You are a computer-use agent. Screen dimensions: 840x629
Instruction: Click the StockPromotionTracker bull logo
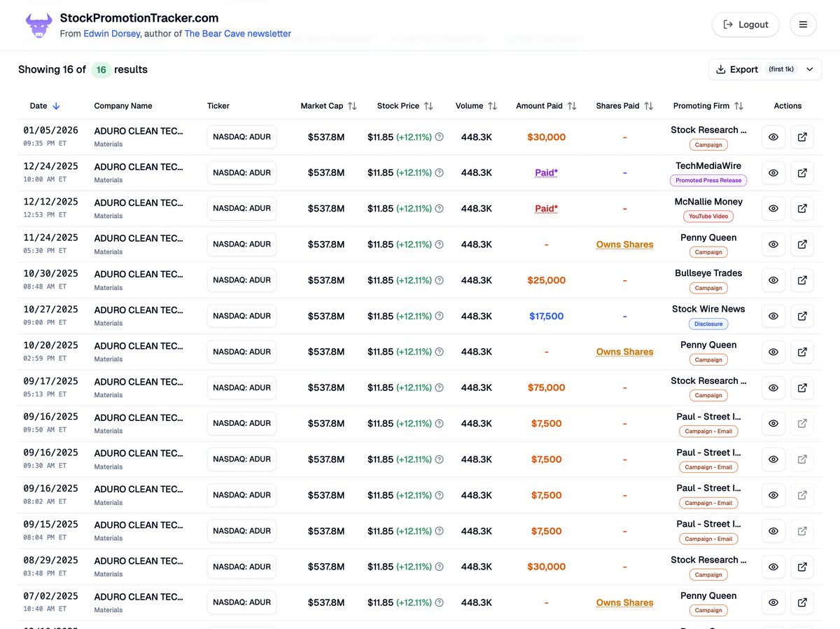[38, 24]
